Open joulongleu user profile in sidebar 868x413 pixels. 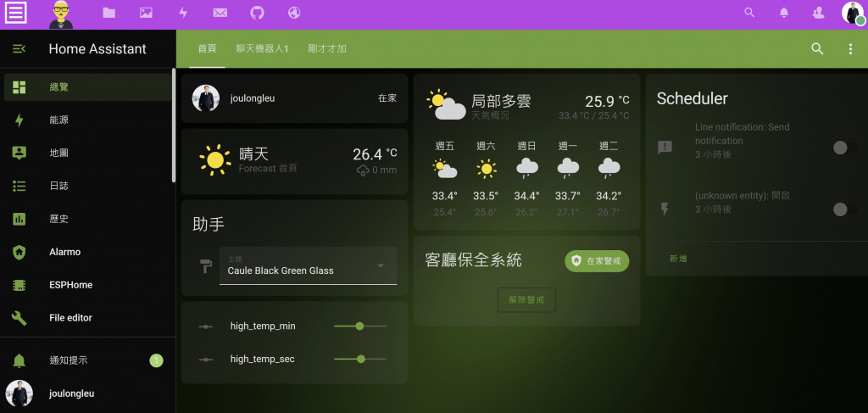click(x=88, y=393)
